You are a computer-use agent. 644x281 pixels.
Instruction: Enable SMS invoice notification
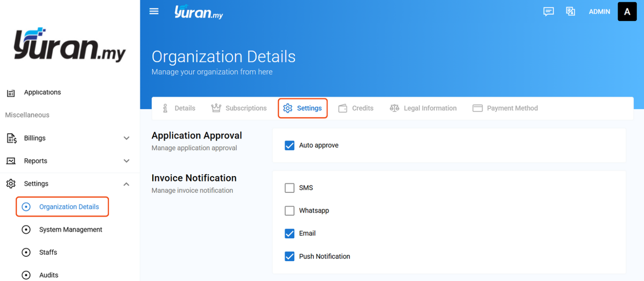[x=289, y=188]
